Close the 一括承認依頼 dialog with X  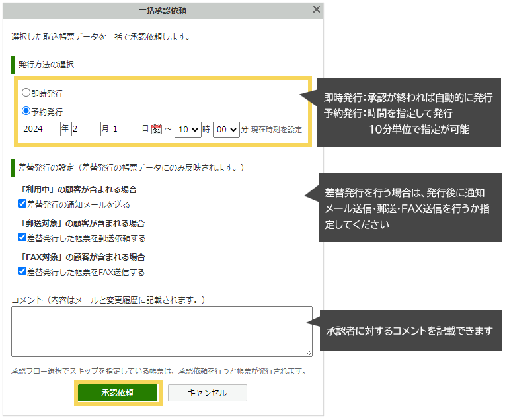[316, 10]
